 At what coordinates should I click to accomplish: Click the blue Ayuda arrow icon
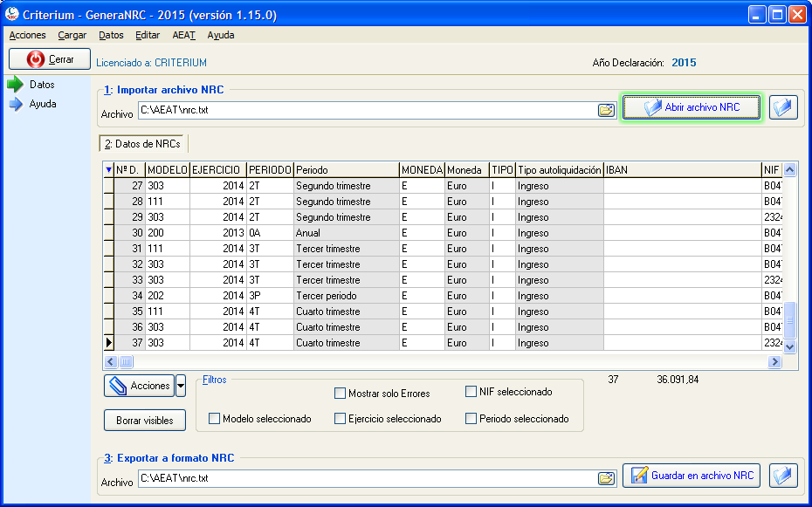coord(16,104)
